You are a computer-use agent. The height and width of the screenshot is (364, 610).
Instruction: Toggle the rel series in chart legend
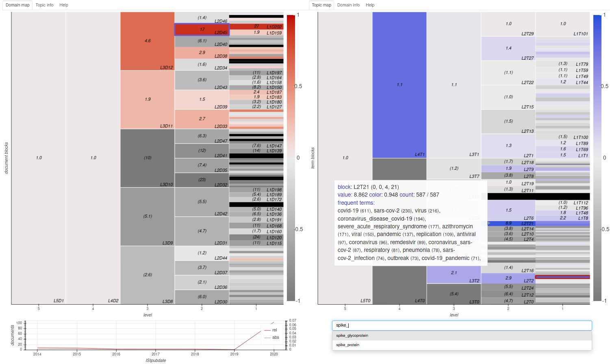[x=271, y=330]
